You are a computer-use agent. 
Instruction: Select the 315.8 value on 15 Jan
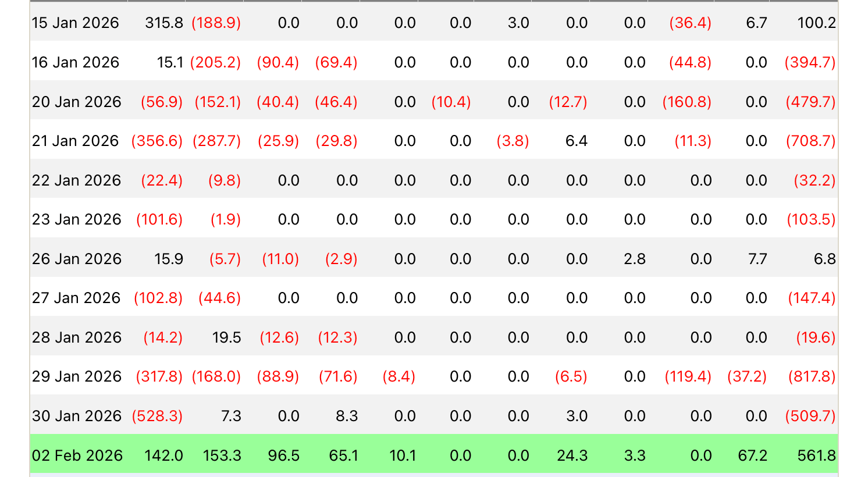pos(164,23)
